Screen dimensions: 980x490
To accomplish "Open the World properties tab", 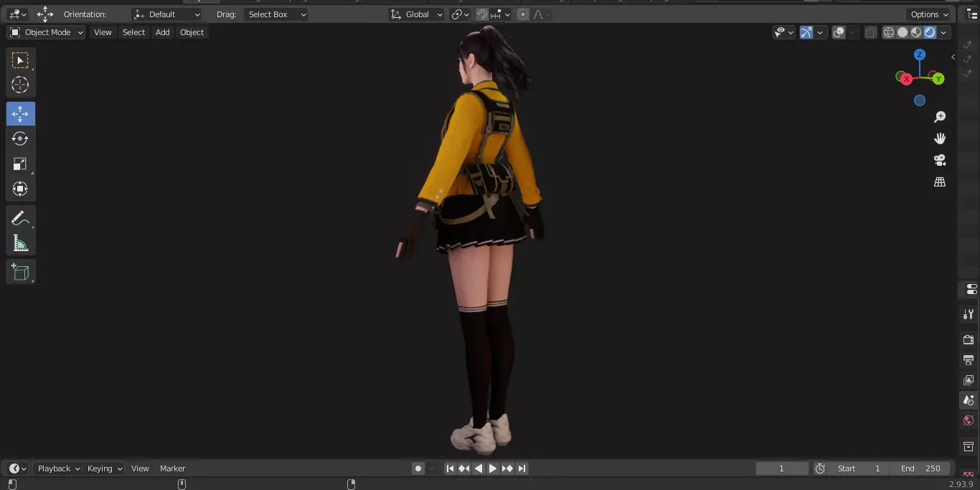I will 969,420.
